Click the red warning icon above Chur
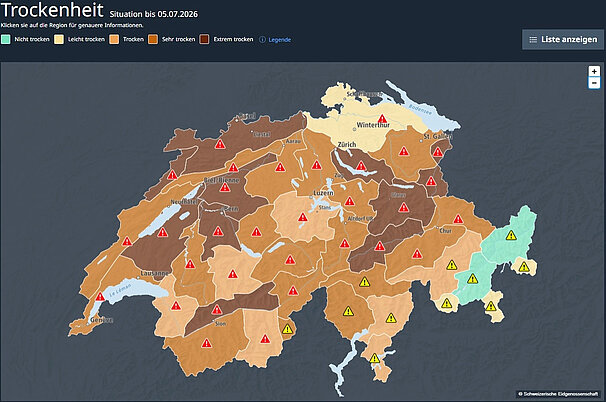The height and width of the screenshot is (402, 606). point(458,219)
